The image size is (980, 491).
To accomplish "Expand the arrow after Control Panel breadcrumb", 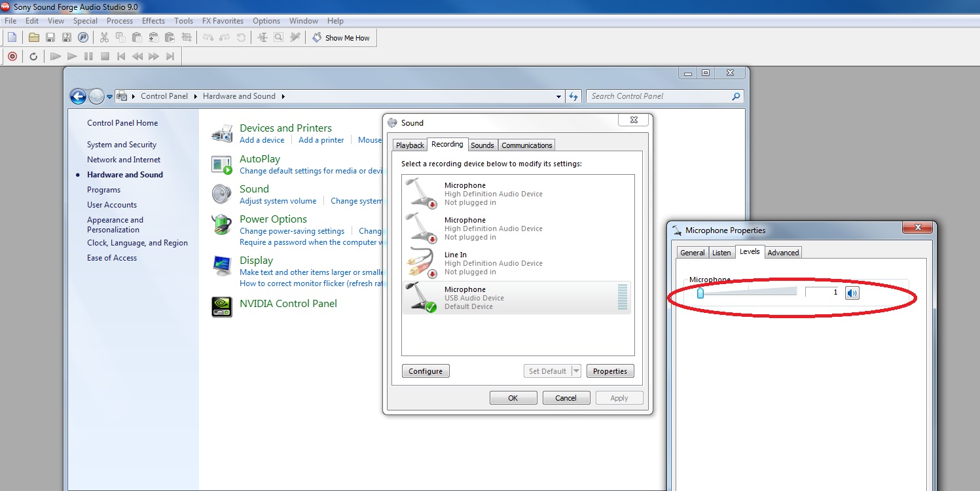I will click(x=195, y=96).
